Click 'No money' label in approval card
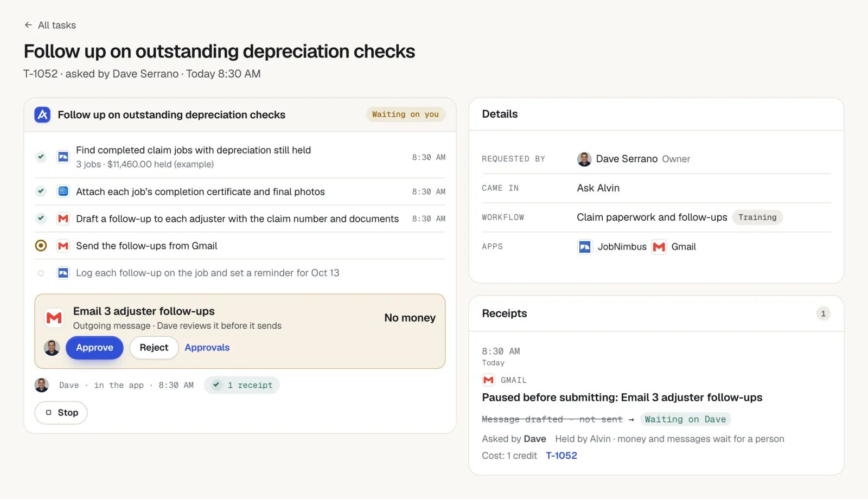868x499 pixels. [x=410, y=318]
